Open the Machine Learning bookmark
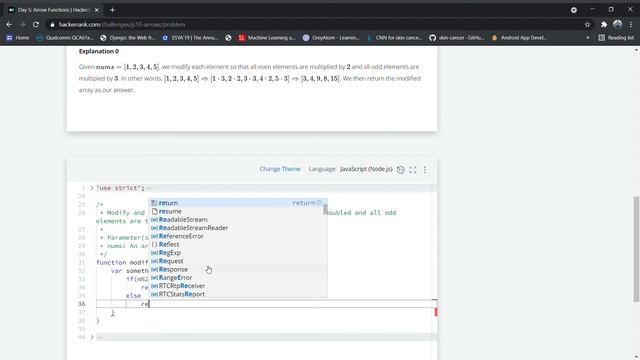The width and height of the screenshot is (640, 360). pyautogui.click(x=267, y=38)
